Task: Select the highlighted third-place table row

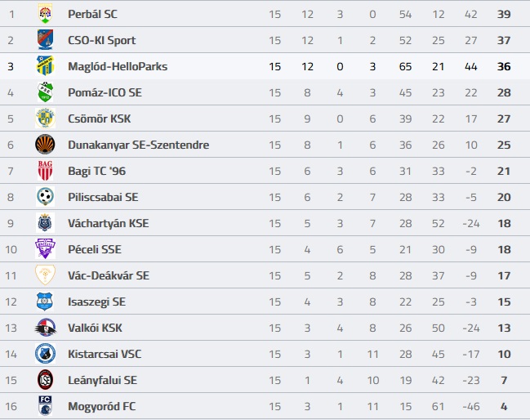Action: (265, 66)
